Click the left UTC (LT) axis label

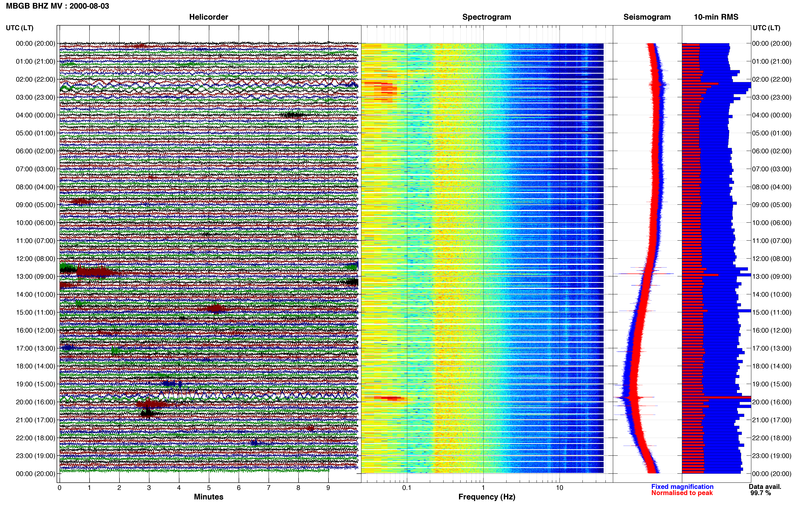click(19, 28)
